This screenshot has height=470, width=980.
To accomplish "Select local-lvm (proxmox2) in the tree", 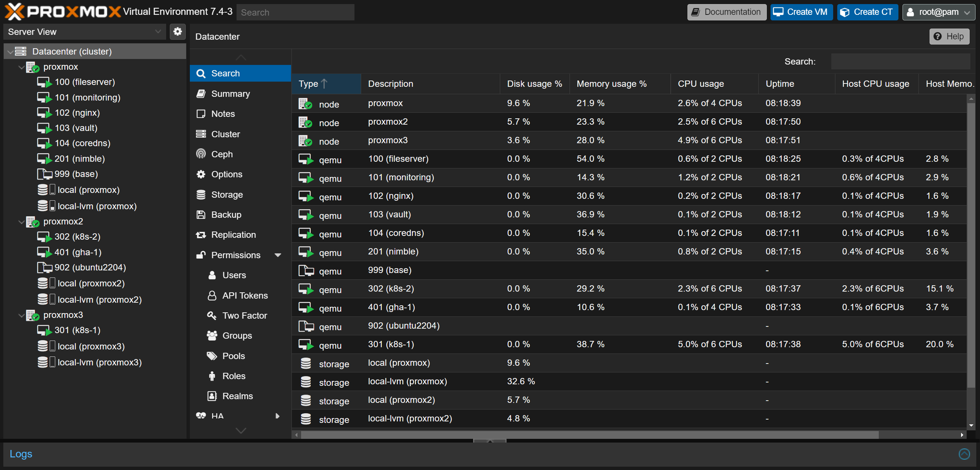I will (99, 299).
